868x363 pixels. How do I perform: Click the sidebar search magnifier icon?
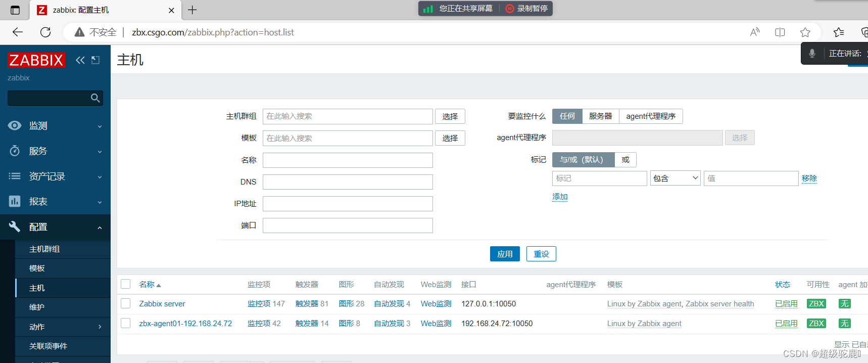(95, 98)
